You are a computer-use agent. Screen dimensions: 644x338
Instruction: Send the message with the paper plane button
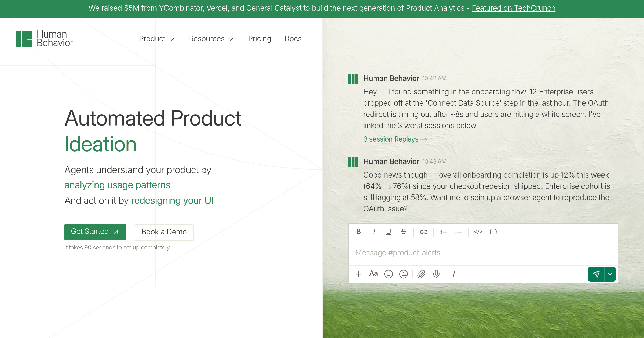click(596, 274)
